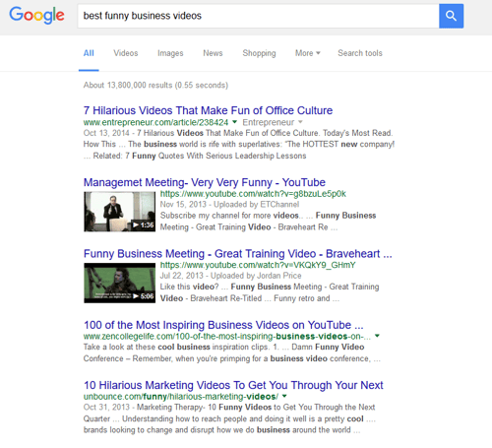This screenshot has width=492, height=448.
Task: Select the All tab
Action: tap(89, 53)
